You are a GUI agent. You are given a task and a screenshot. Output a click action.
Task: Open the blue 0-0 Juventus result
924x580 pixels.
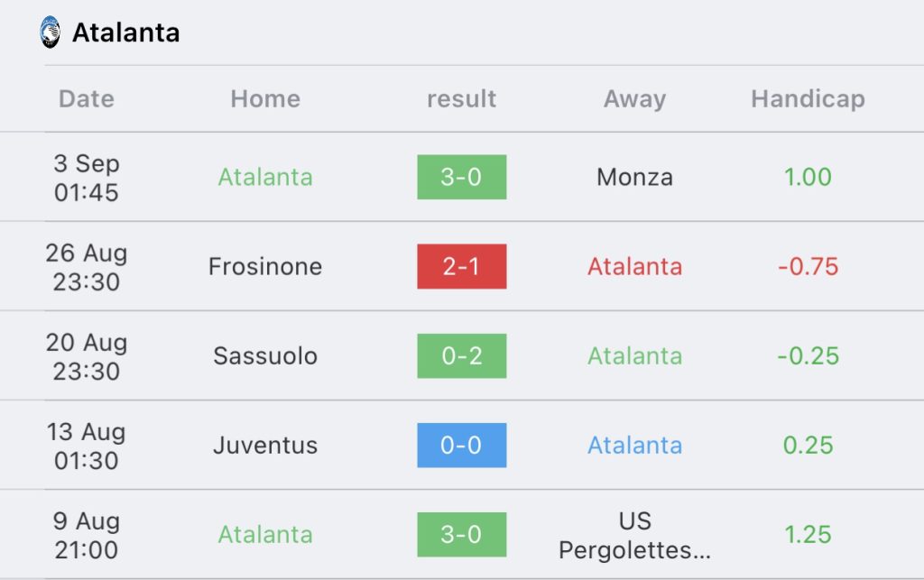[x=461, y=446]
